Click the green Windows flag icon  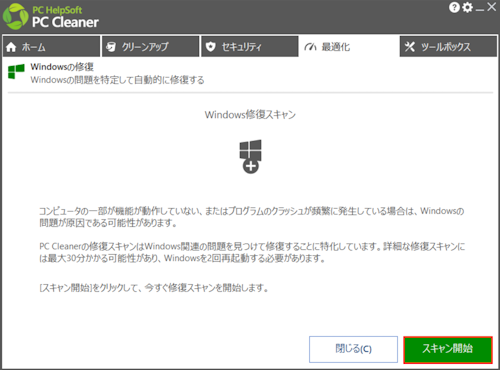coord(16,72)
